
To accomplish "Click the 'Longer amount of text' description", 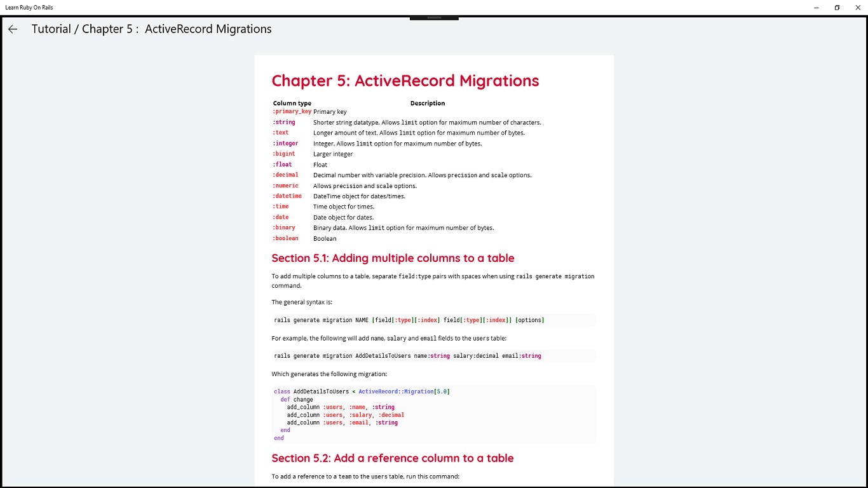I will (x=419, y=133).
